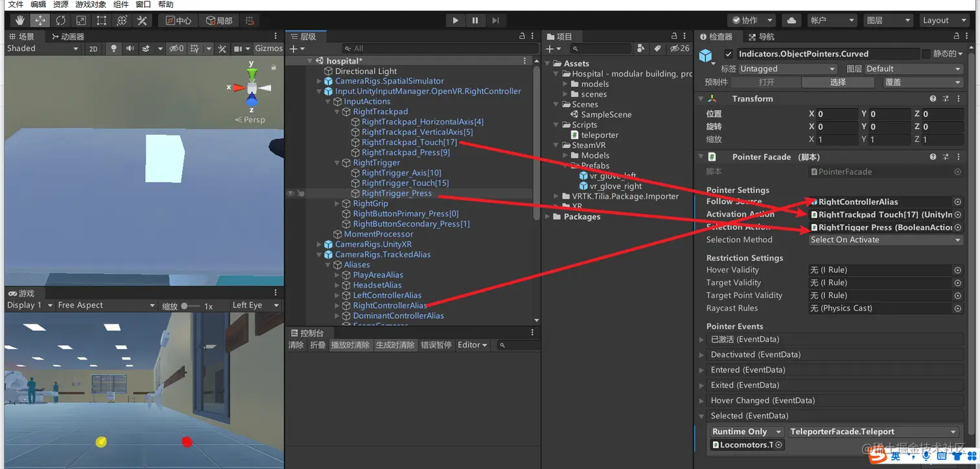Enable the Static (静态的) checkbox
The width and height of the screenshot is (980, 469).
click(926, 54)
